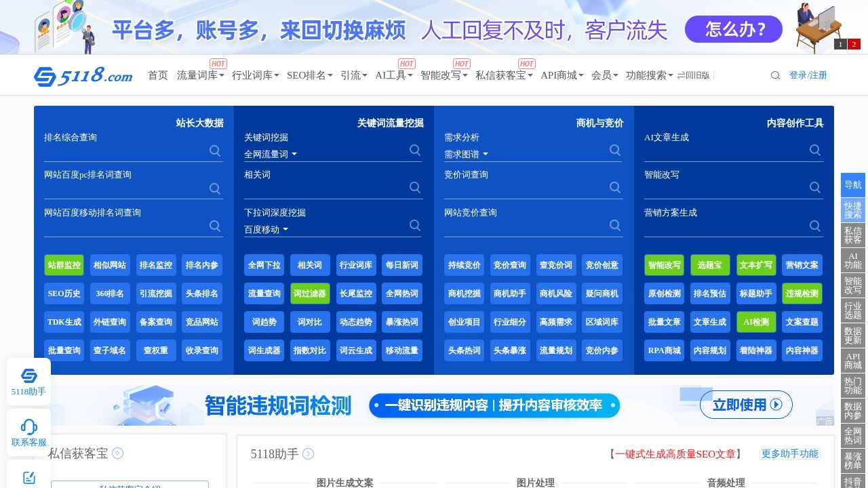Expand the 全网流量词 dropdown
This screenshot has height=488, width=868.
click(269, 154)
